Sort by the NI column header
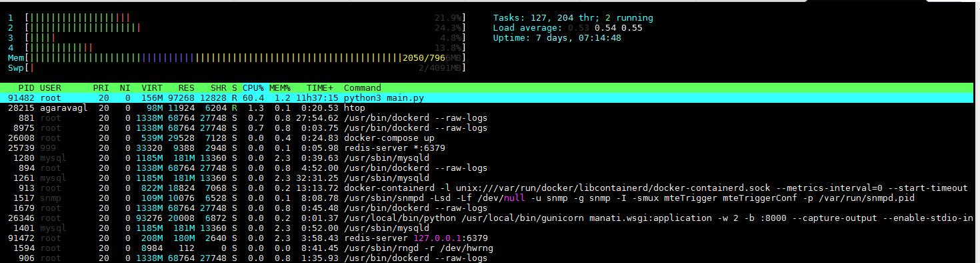The width and height of the screenshot is (980, 263). (125, 88)
